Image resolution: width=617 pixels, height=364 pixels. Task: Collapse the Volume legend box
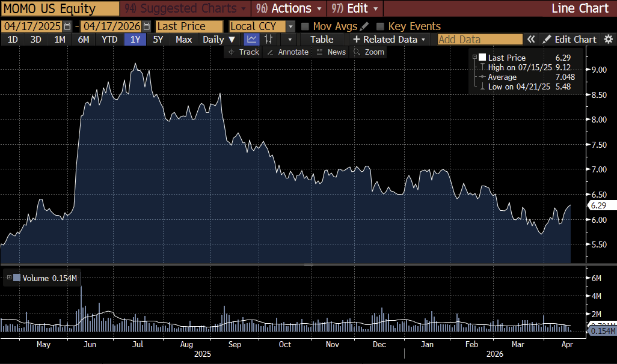click(x=9, y=278)
